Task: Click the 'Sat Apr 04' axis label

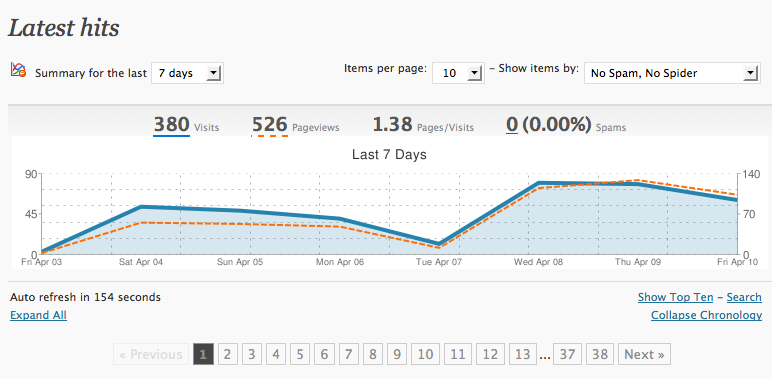Action: click(141, 262)
